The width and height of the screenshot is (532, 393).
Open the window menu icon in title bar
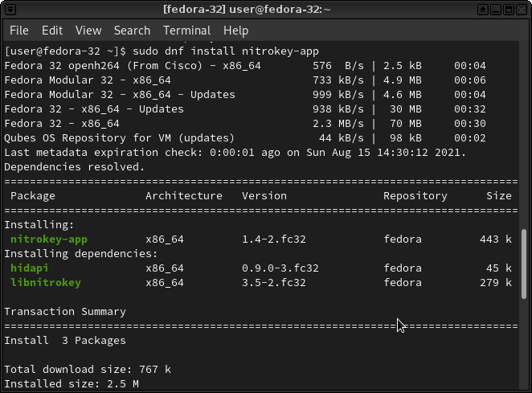click(x=10, y=10)
